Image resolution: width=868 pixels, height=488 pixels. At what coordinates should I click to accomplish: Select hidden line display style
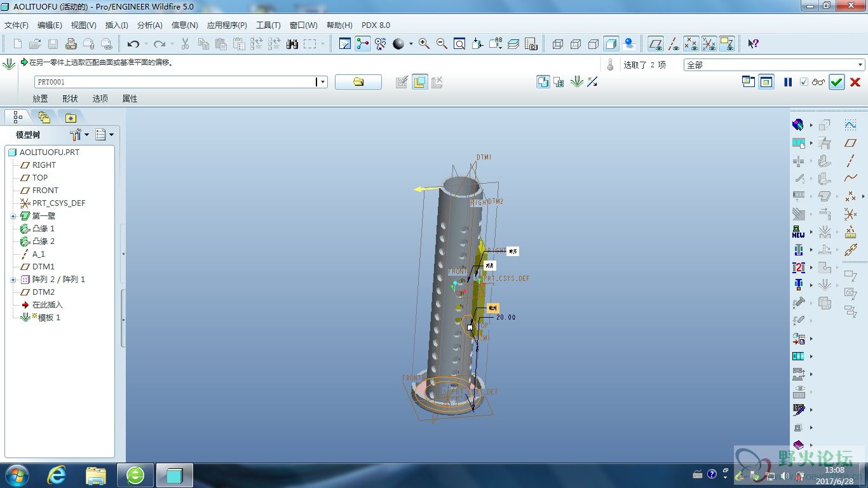pos(576,44)
